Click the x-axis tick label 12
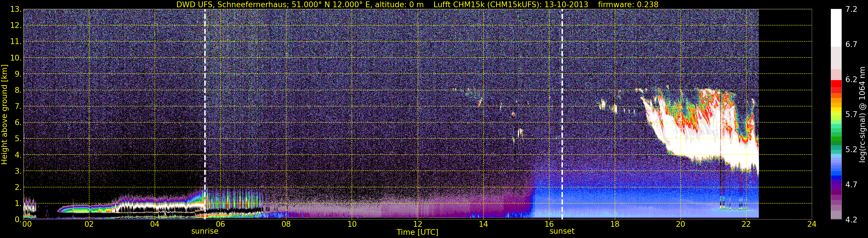The height and width of the screenshot is (238, 868). tap(417, 224)
